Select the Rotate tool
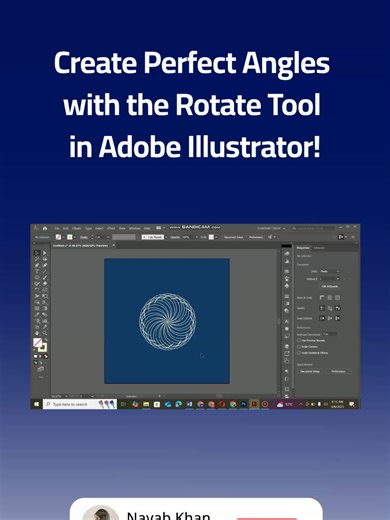Screen dimensions: 390x520 [37, 290]
